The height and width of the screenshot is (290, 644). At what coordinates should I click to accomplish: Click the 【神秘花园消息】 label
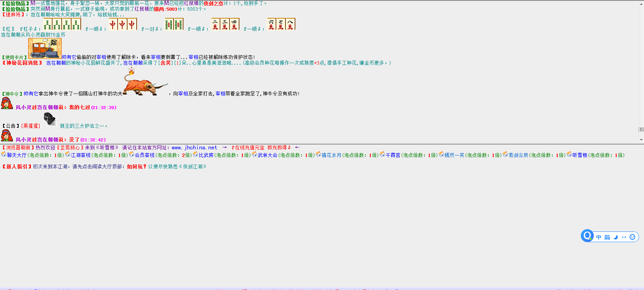pos(22,63)
